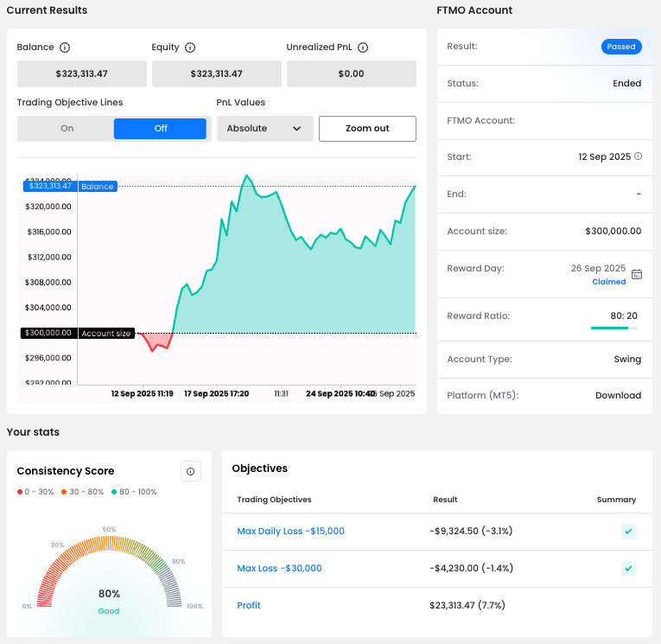Viewport: 661px width, 644px height.
Task: Open the Max Daily Loss objective link
Action: pyautogui.click(x=290, y=531)
